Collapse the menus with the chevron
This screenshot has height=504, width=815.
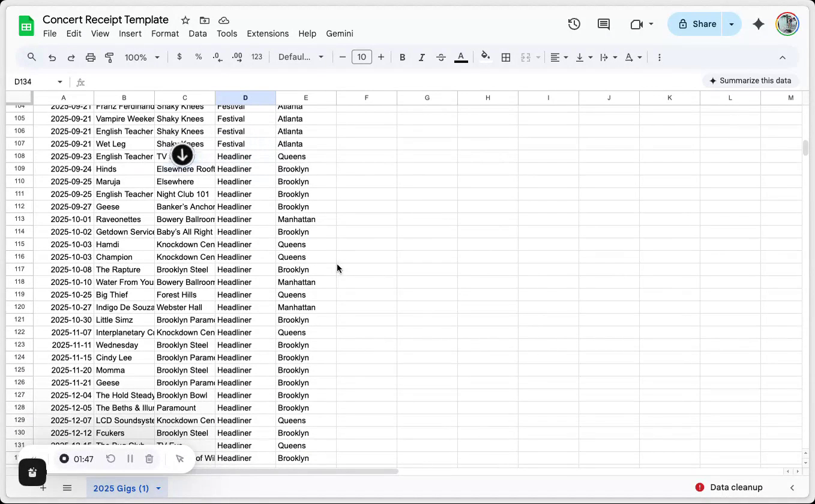point(783,58)
